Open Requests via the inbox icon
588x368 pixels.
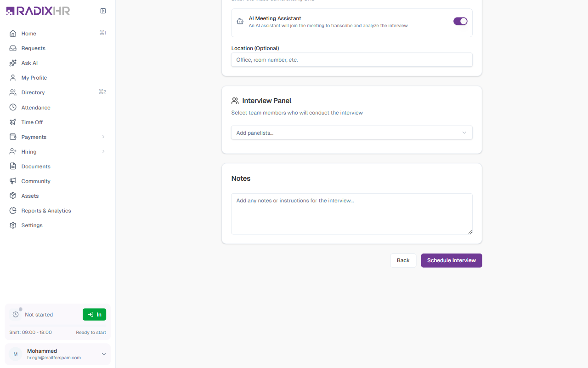(x=13, y=48)
